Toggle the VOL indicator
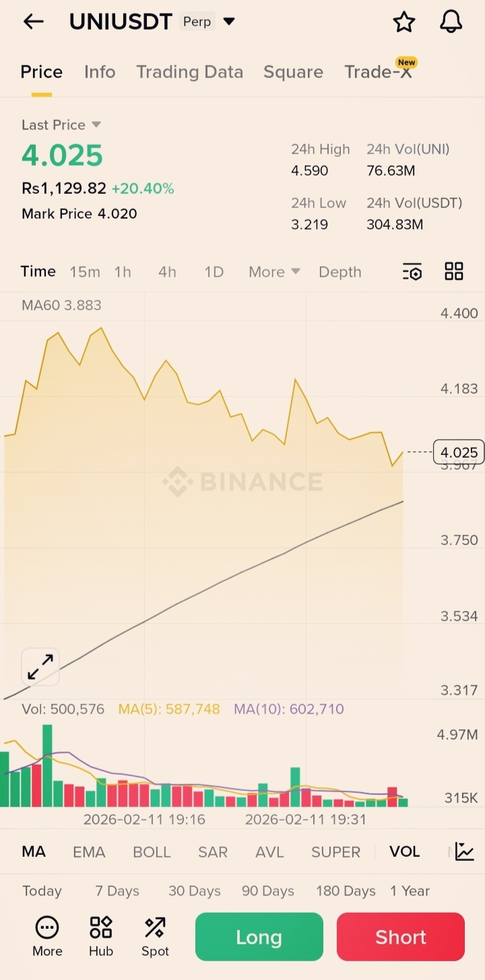The width and height of the screenshot is (485, 980). pyautogui.click(x=404, y=852)
